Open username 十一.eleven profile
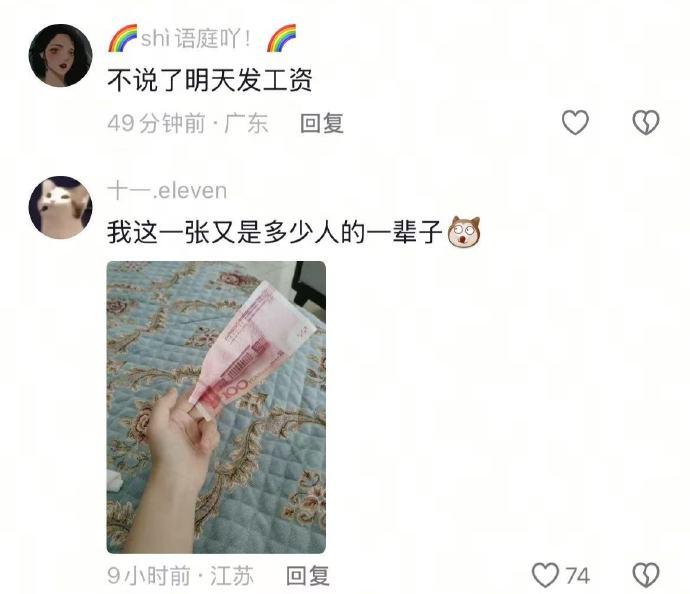The width and height of the screenshot is (690, 594). click(x=167, y=191)
